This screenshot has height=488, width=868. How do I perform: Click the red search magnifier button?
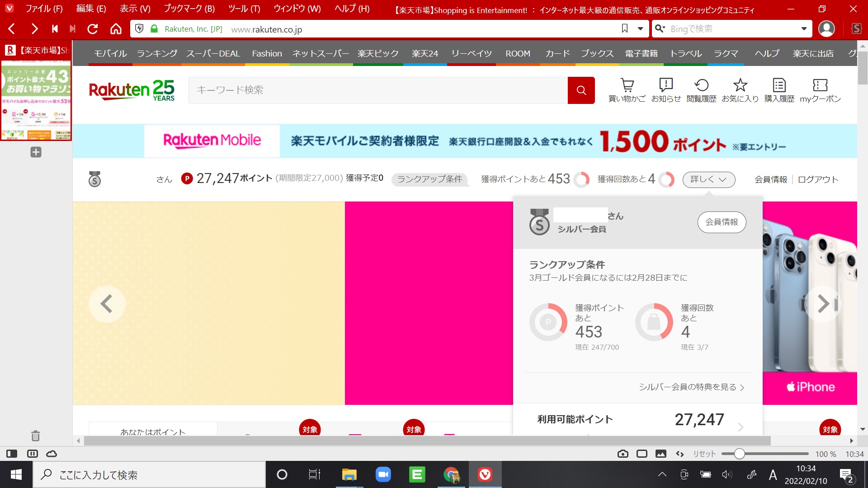pyautogui.click(x=581, y=90)
